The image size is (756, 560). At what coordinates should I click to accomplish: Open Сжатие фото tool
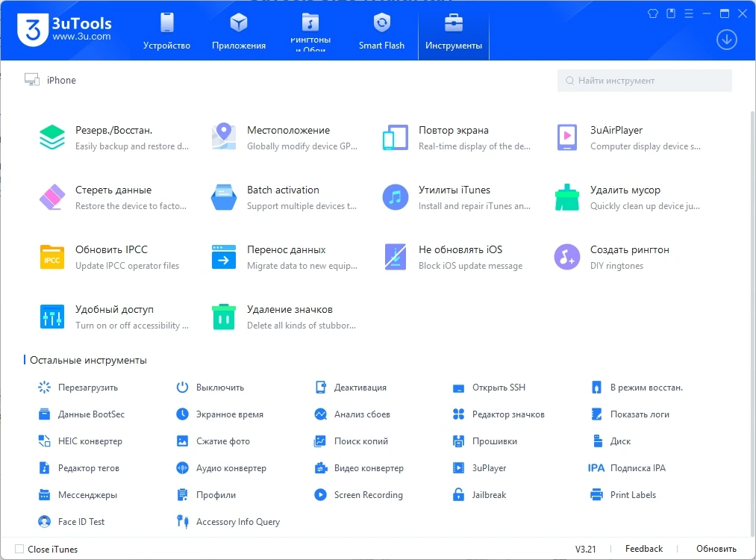[213, 441]
